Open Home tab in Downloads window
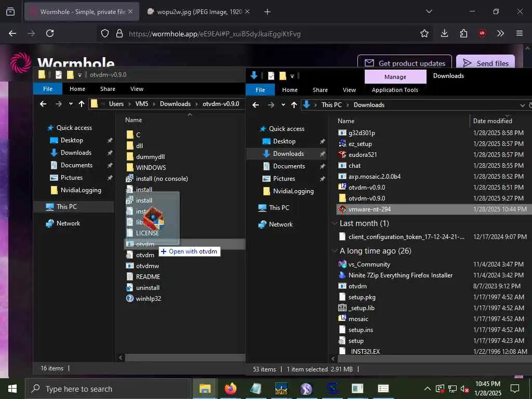Screen dimensions: 532x399 [x=290, y=90]
